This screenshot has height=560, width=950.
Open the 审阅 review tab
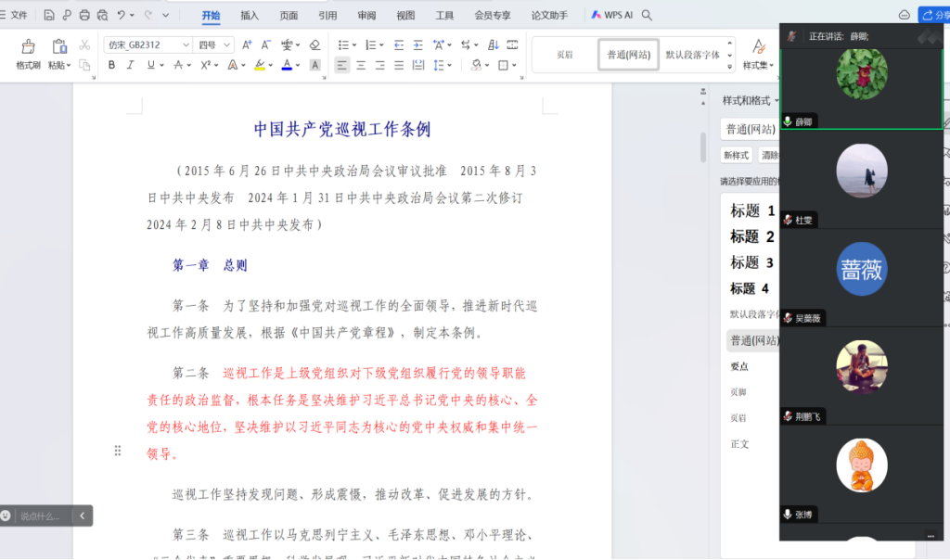pyautogui.click(x=366, y=15)
